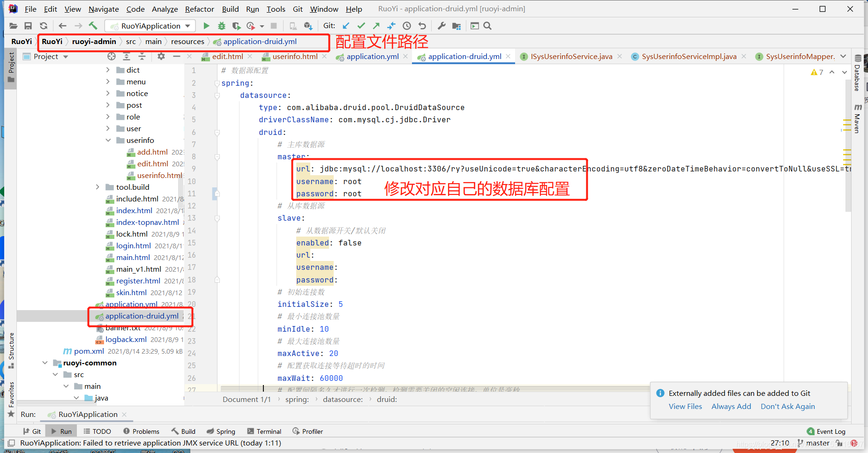Open the Profiler tool window
Image resolution: width=868 pixels, height=453 pixels.
(307, 431)
